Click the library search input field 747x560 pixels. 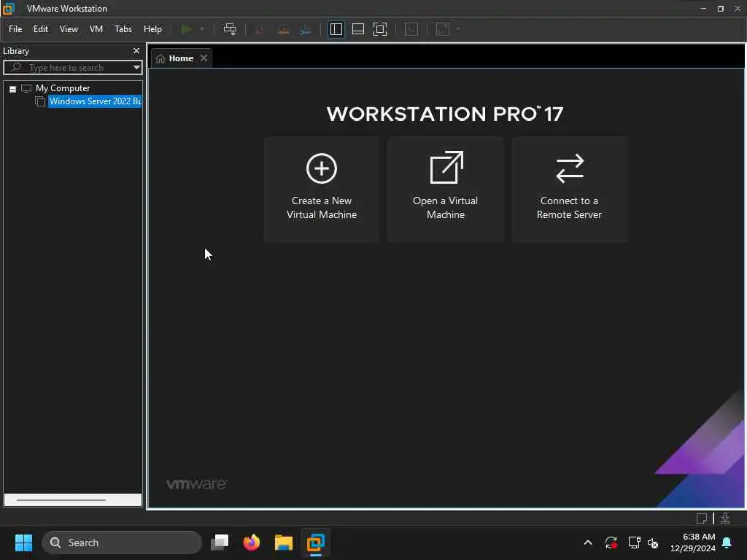71,68
